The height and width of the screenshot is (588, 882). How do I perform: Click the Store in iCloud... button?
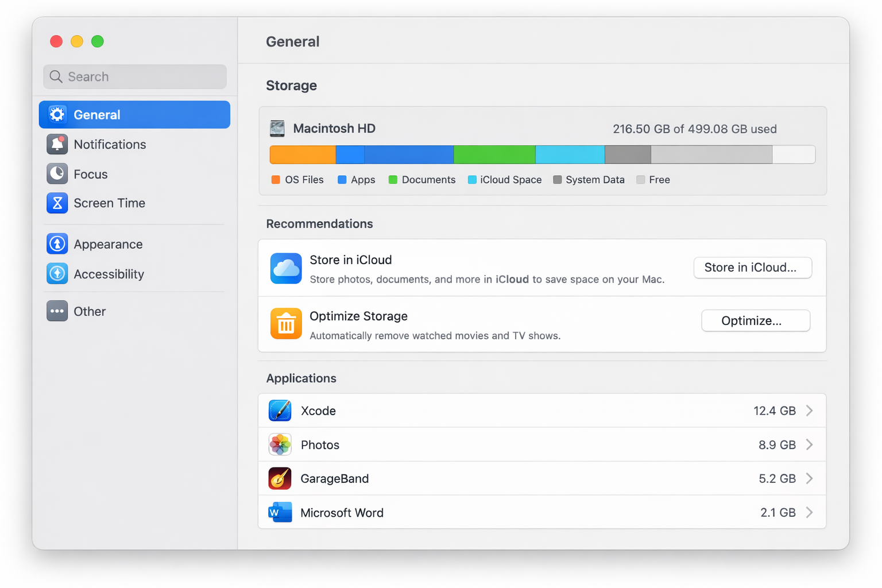753,268
